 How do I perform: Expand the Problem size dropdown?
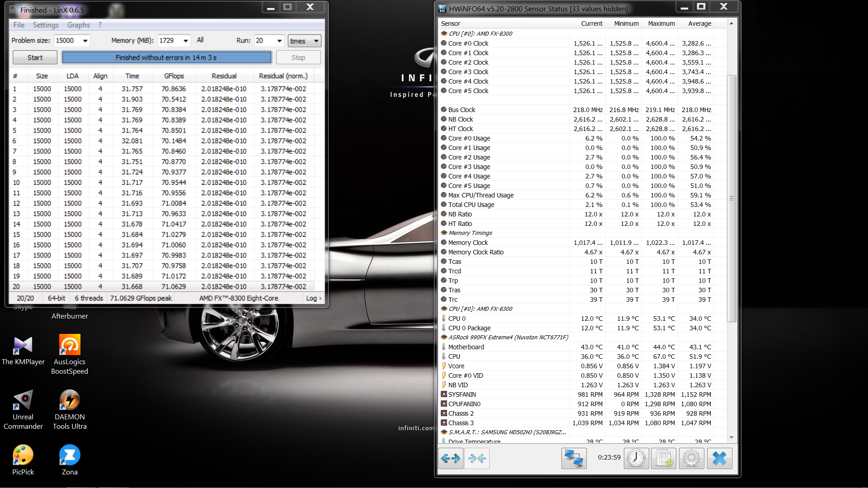click(x=85, y=41)
